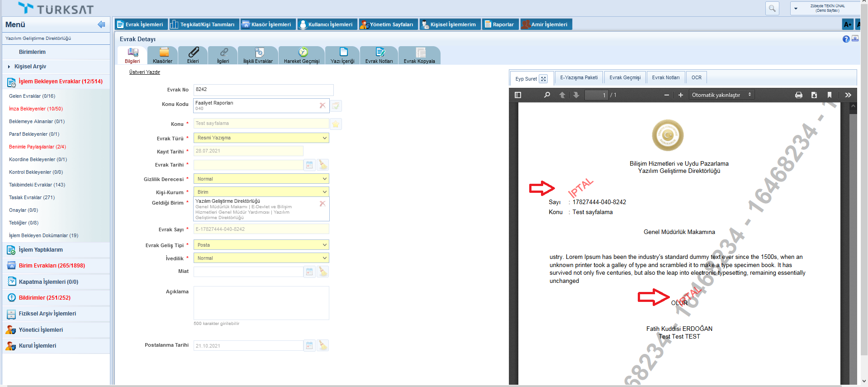868x387 pixels.
Task: Click the star icon beside Konu field
Action: pos(336,124)
